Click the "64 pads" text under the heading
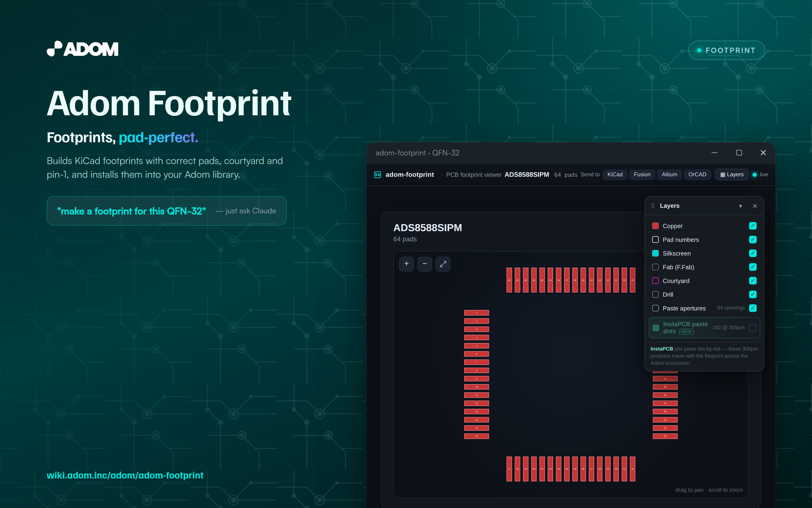The image size is (812, 508). coord(405,239)
